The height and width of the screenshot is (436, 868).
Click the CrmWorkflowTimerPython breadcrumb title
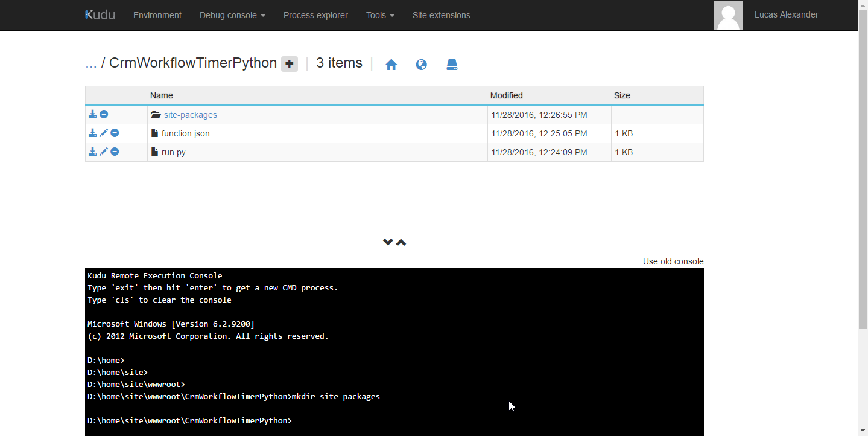[x=193, y=63]
